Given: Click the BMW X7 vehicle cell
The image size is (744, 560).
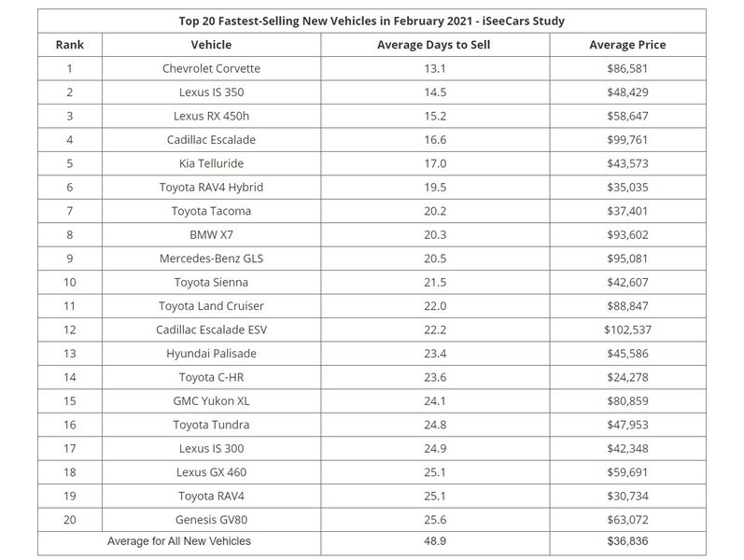Looking at the screenshot, I should click(211, 234).
